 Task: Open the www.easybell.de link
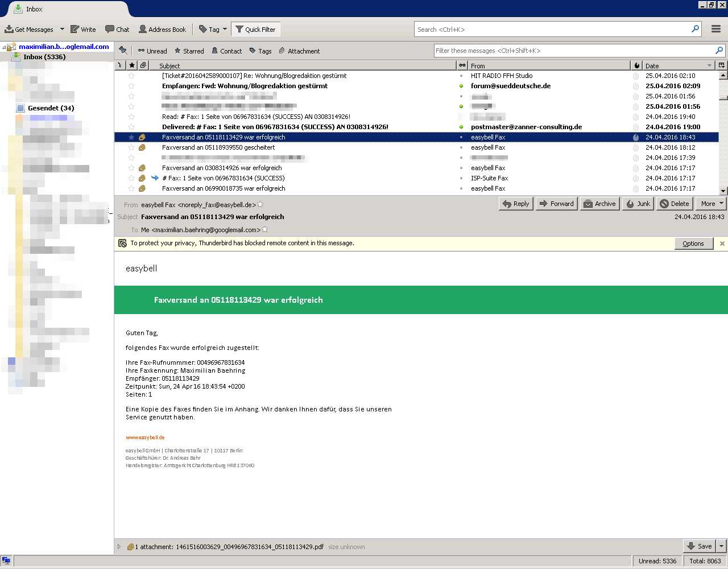coord(145,438)
